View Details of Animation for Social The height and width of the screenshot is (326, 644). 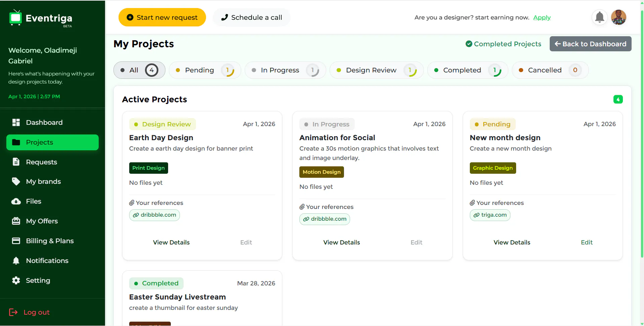pos(341,242)
